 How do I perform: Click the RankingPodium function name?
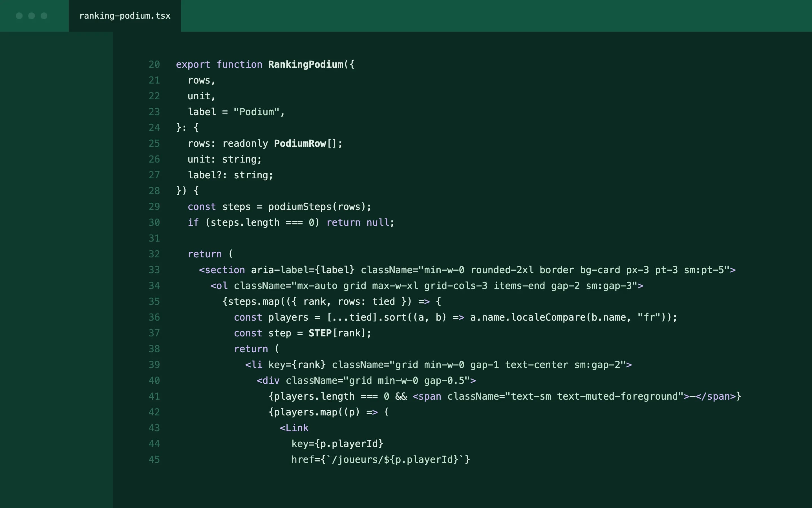click(x=306, y=65)
